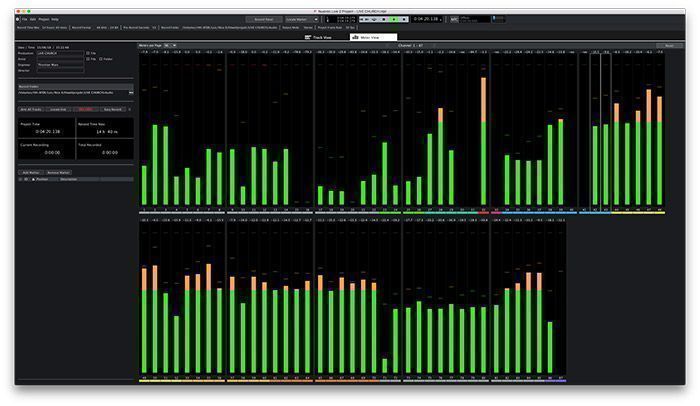This screenshot has width=700, height=406.
Task: Open the Locate Marker dropdown
Action: 302,20
